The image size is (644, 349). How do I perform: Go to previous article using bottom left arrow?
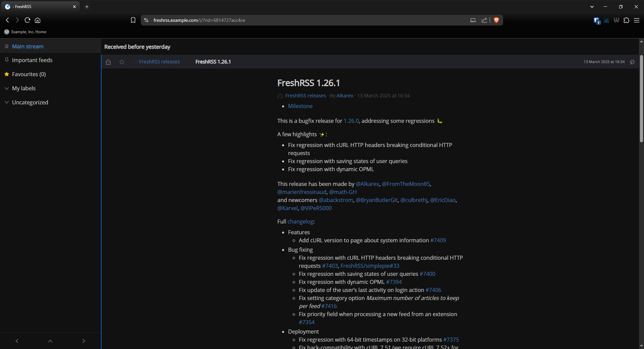(x=17, y=341)
